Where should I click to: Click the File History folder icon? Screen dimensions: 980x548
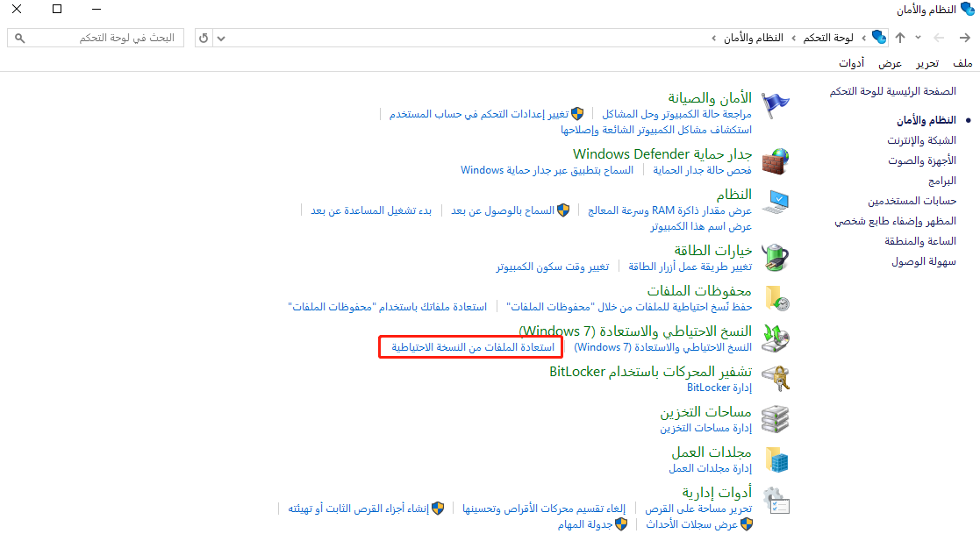[x=777, y=298]
